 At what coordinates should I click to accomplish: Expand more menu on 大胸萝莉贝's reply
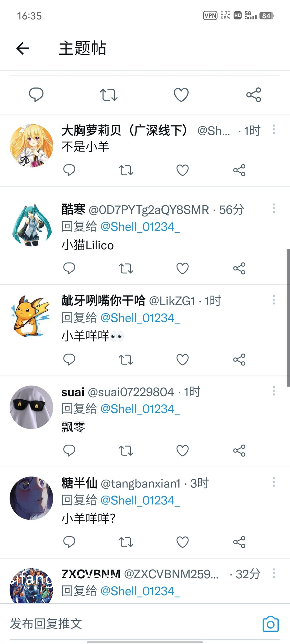point(274,129)
